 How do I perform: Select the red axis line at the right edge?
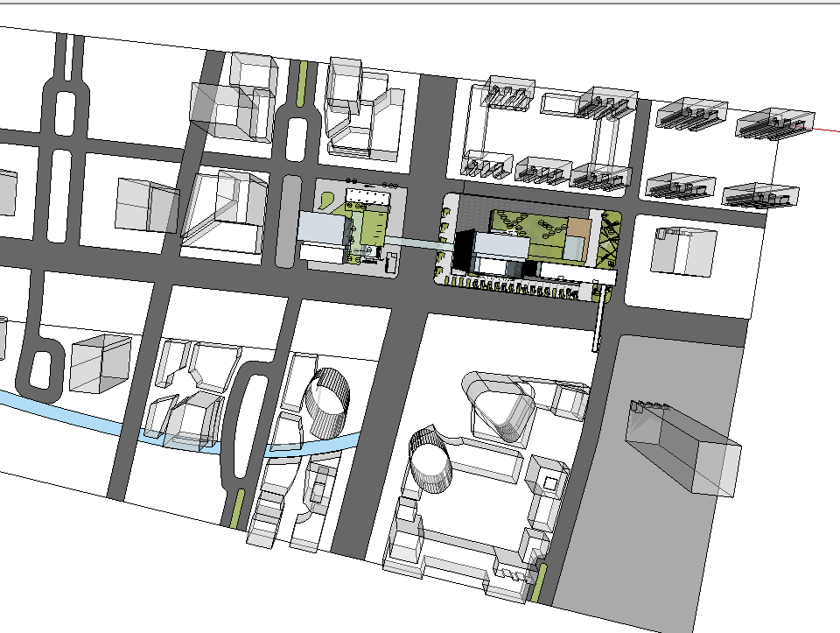click(x=827, y=130)
